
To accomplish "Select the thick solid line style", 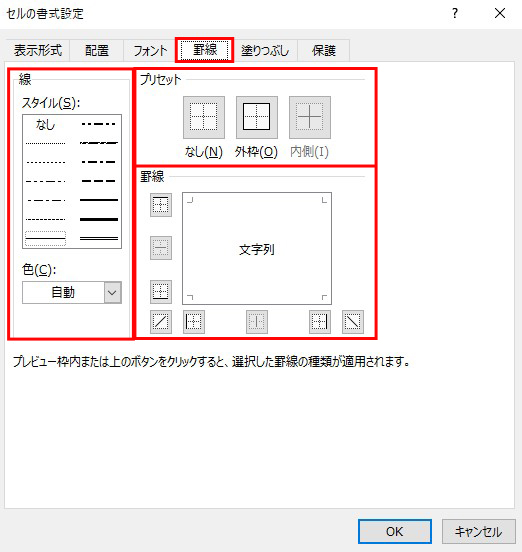I will pyautogui.click(x=99, y=219).
